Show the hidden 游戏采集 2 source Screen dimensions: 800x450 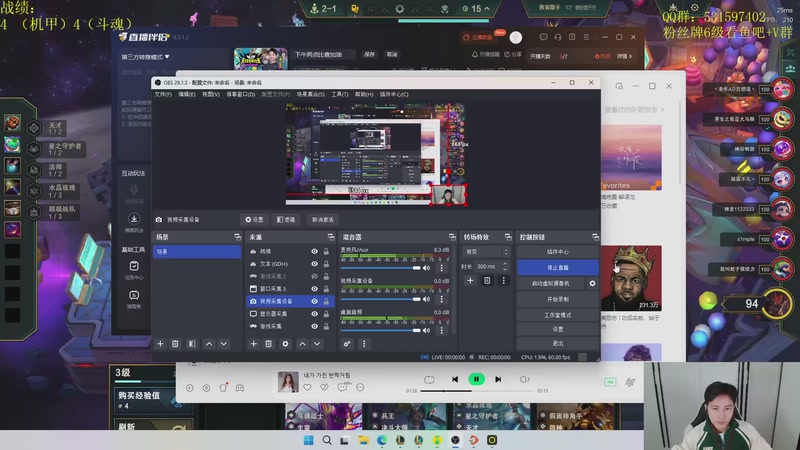coord(314,276)
